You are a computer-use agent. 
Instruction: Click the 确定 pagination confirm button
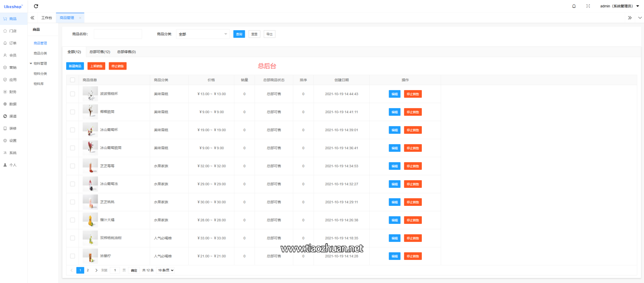pyautogui.click(x=134, y=270)
